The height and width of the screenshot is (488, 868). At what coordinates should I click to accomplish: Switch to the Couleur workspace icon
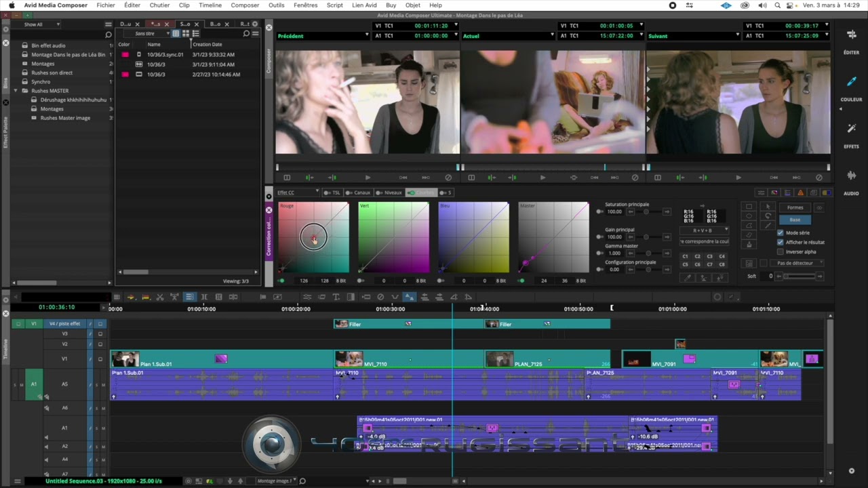pos(851,82)
